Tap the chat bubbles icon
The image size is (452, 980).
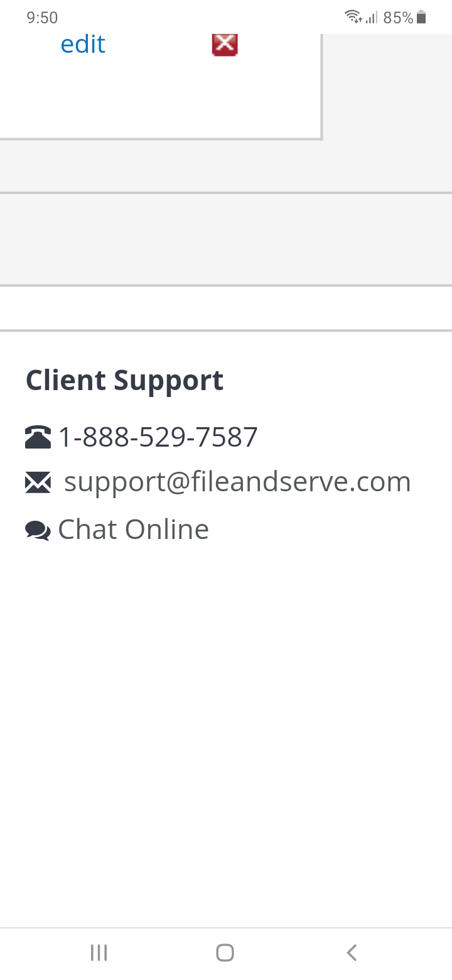click(38, 531)
